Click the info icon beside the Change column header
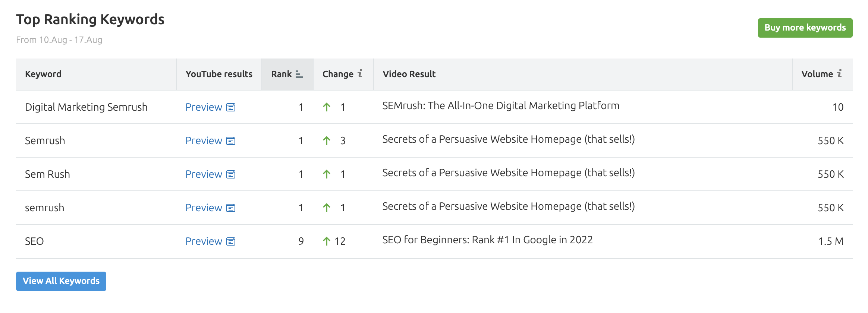This screenshot has width=868, height=313. 359,73
